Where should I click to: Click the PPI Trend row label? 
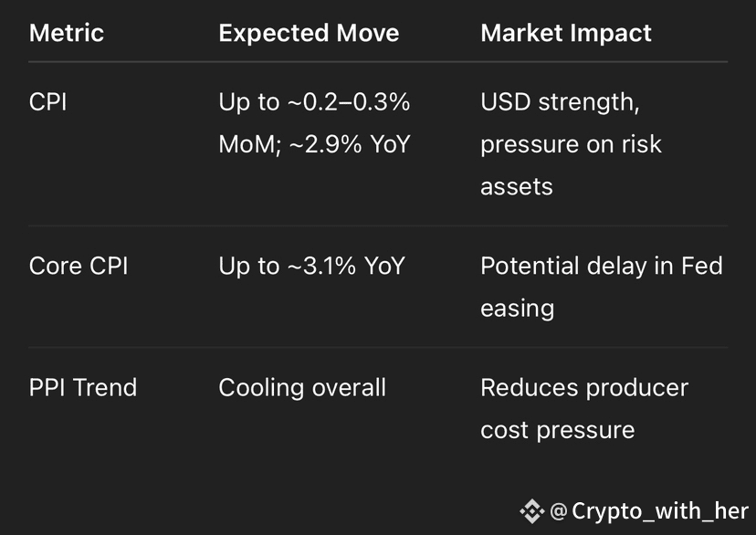point(83,387)
